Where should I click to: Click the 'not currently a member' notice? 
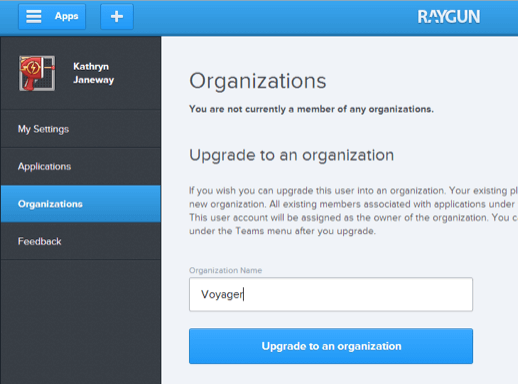coord(311,109)
